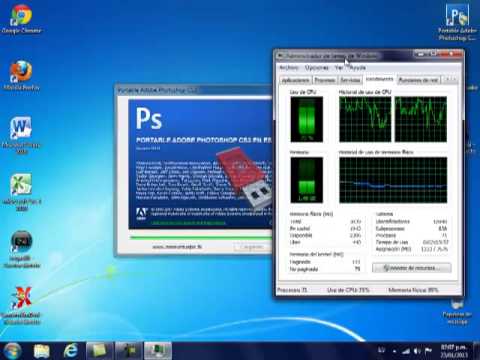This screenshot has height=360, width=480.
Task: Open the Archivo menu in Task Manager
Action: click(289, 68)
